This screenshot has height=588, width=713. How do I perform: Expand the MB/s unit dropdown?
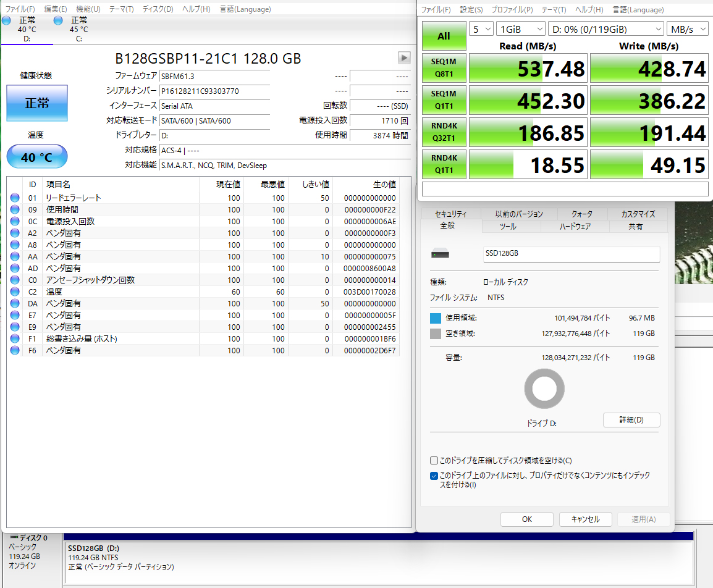coord(687,29)
